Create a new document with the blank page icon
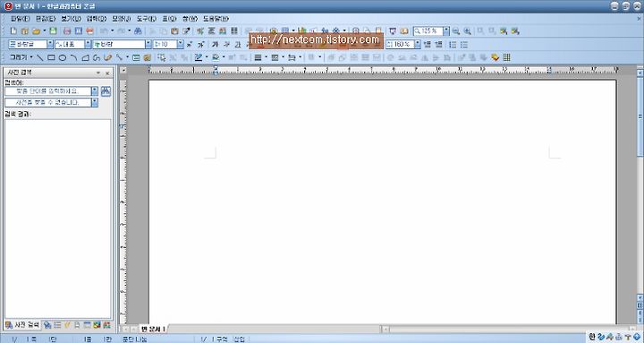 13,30
